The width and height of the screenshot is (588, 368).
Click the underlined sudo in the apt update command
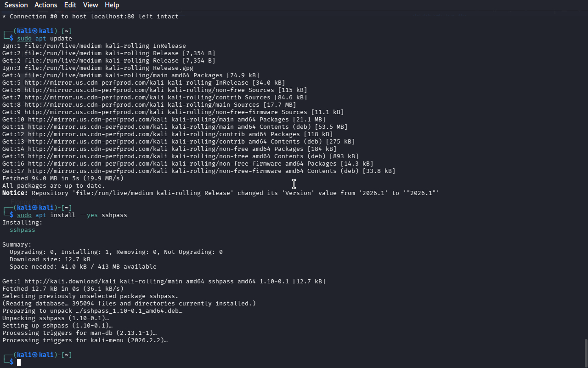[24, 39]
